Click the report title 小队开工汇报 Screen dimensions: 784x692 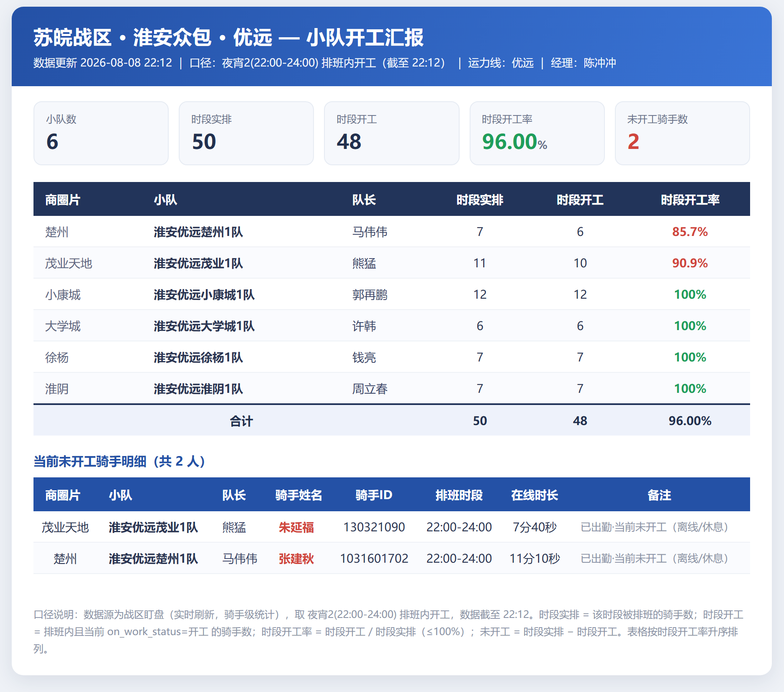(365, 38)
